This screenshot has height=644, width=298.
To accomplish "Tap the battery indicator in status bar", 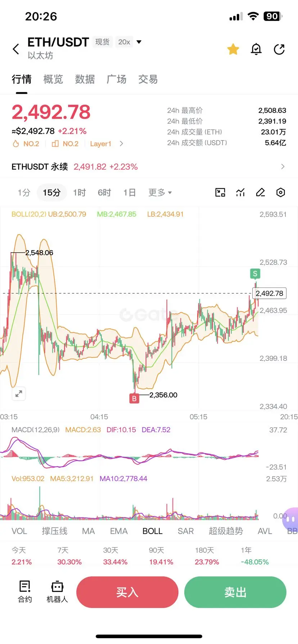I will (x=273, y=16).
